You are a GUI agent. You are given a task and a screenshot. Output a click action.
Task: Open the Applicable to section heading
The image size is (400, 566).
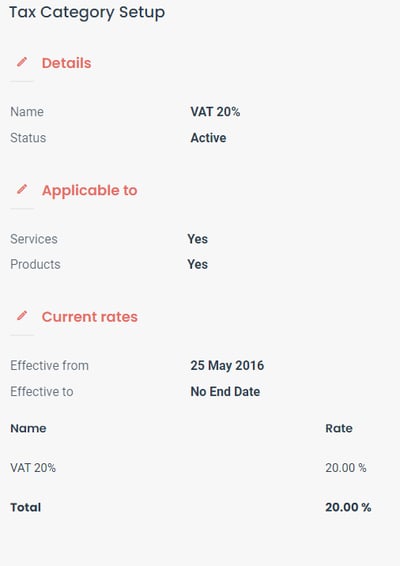(x=90, y=191)
